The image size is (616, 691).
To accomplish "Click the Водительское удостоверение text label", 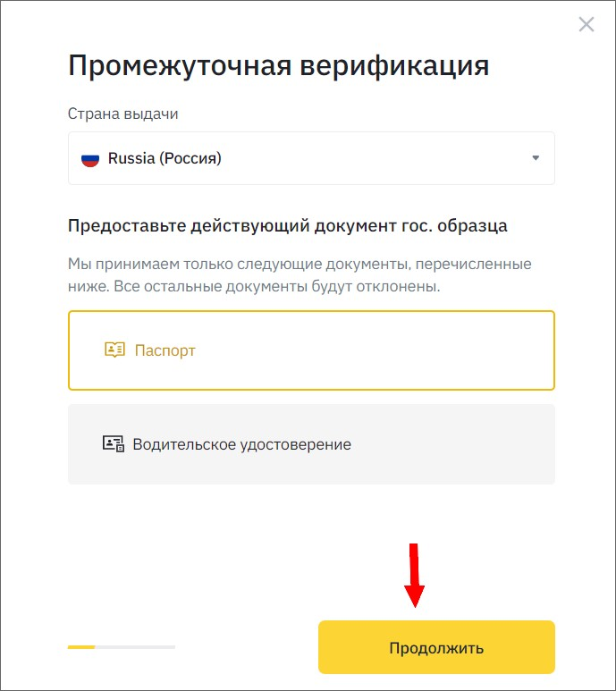I will 242,444.
